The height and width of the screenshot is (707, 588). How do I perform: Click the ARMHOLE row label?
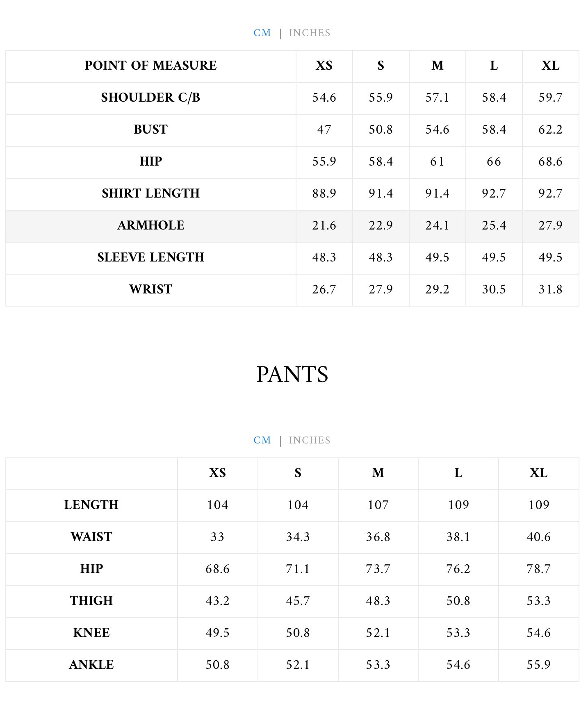(x=151, y=225)
